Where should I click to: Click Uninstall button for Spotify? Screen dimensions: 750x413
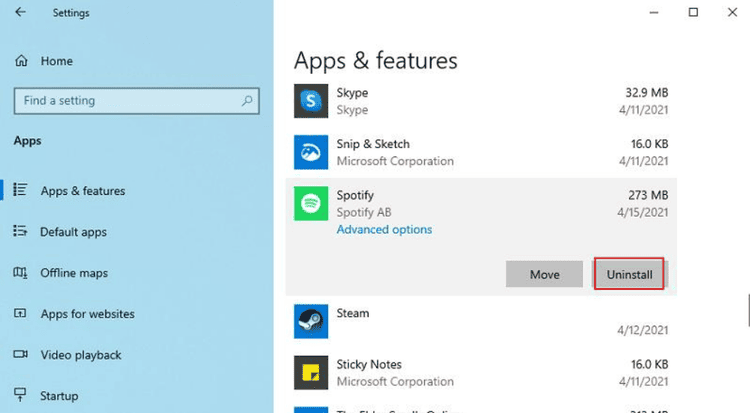tap(629, 274)
